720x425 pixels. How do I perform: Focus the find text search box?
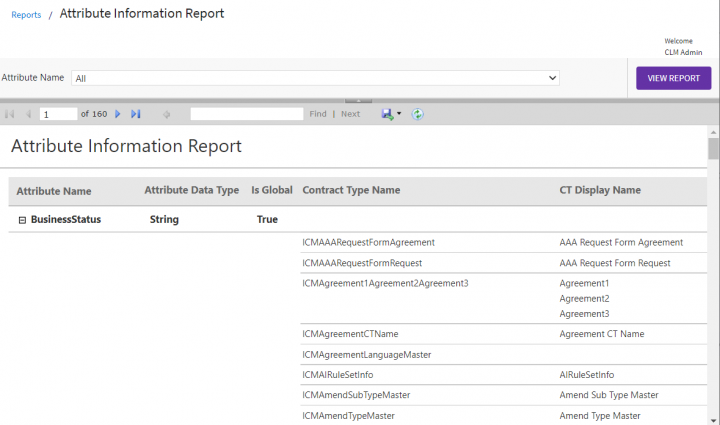246,114
